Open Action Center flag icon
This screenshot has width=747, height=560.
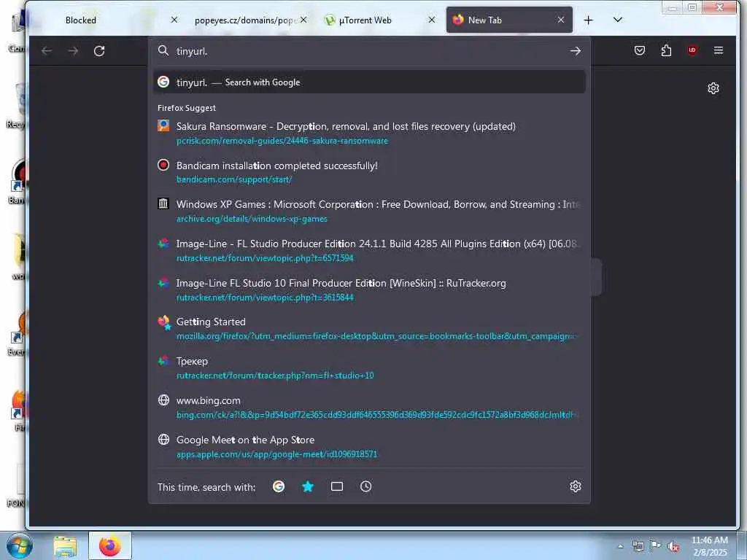pyautogui.click(x=656, y=546)
